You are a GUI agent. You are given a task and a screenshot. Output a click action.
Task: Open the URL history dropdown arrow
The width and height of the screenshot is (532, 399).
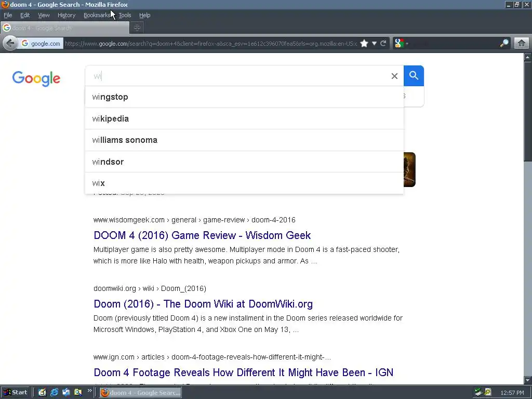(374, 44)
